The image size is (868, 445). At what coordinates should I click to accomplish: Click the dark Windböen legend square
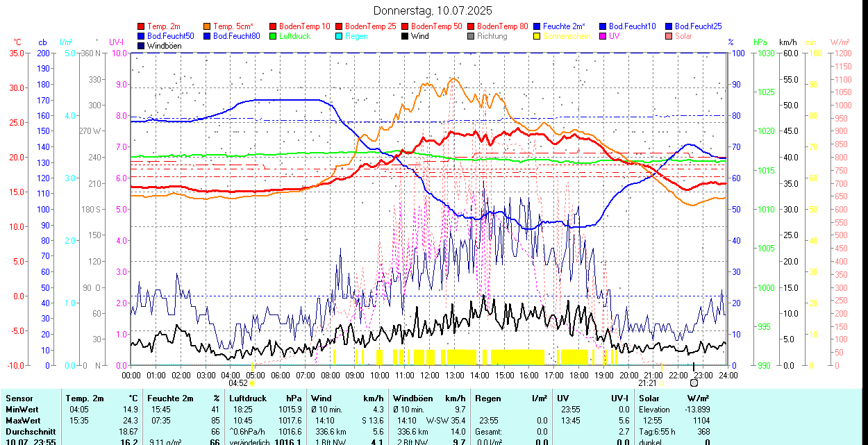tap(142, 46)
